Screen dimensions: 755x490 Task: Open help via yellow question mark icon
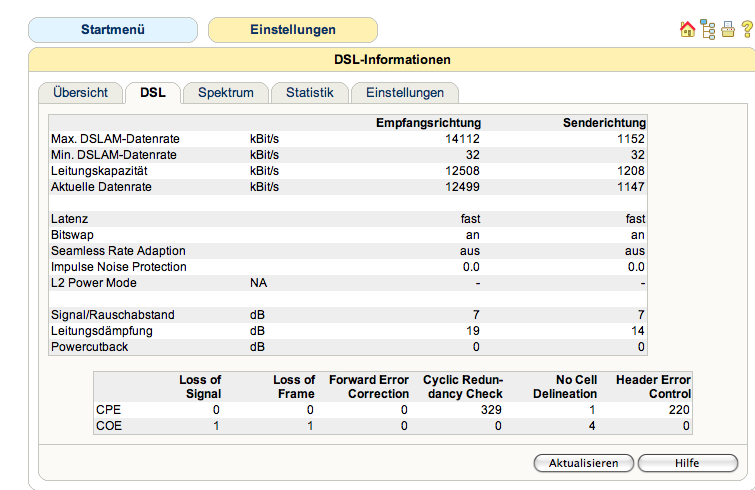click(747, 29)
